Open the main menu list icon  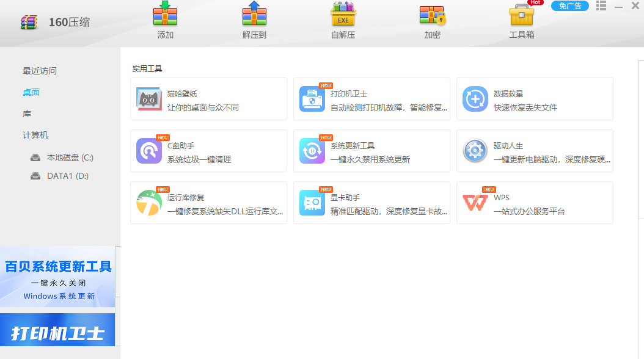click(601, 5)
